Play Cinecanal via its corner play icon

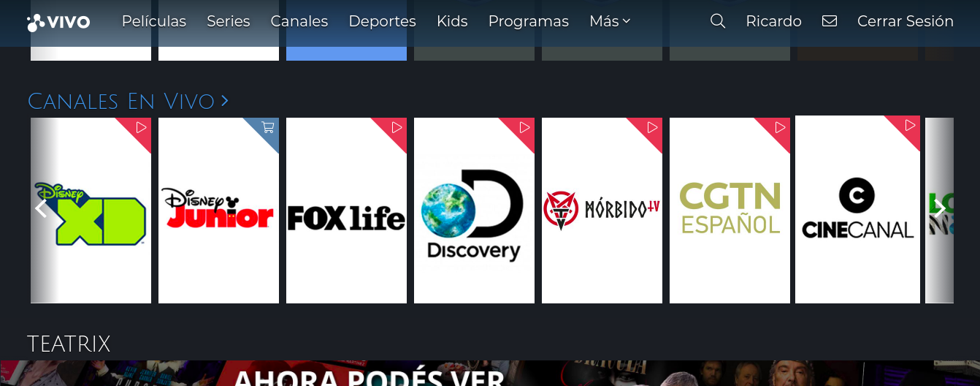click(x=910, y=125)
